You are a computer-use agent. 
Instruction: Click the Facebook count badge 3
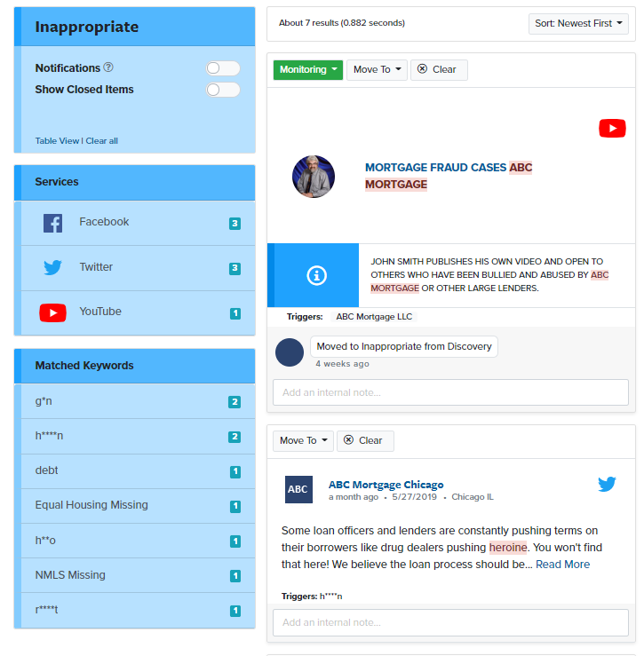pos(235,224)
